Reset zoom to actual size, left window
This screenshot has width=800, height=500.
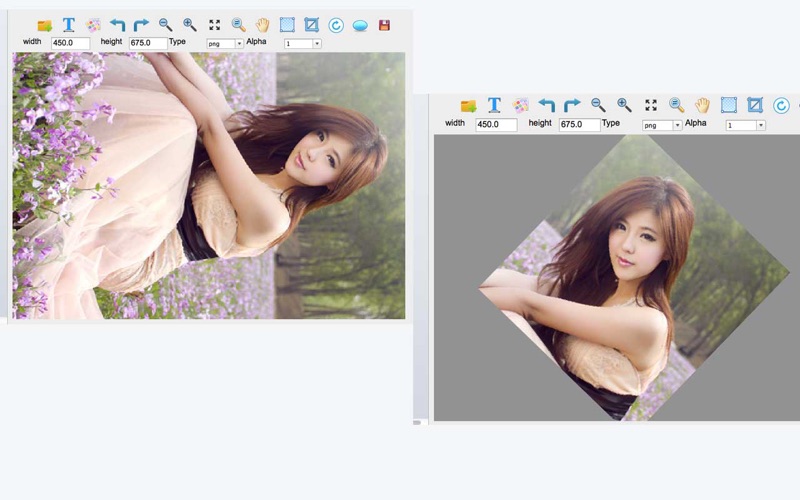(238, 24)
